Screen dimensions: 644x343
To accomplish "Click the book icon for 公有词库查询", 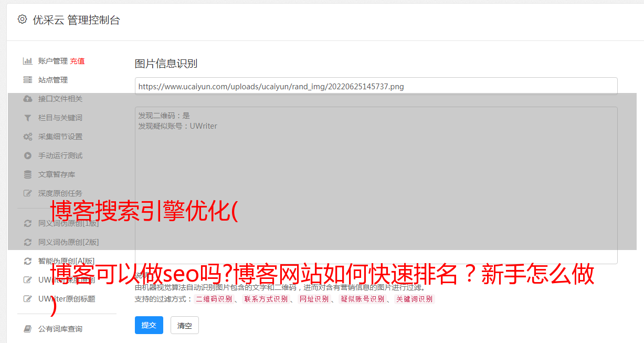I will click(x=28, y=329).
